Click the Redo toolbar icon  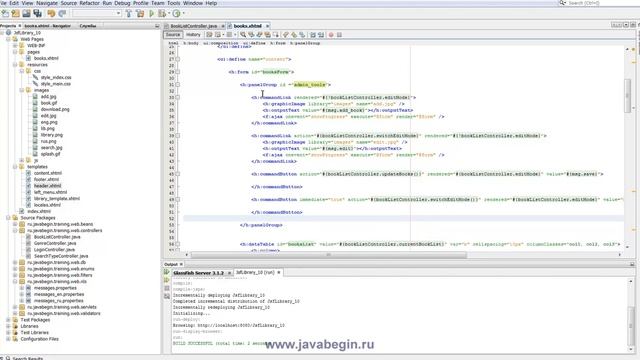click(62, 13)
